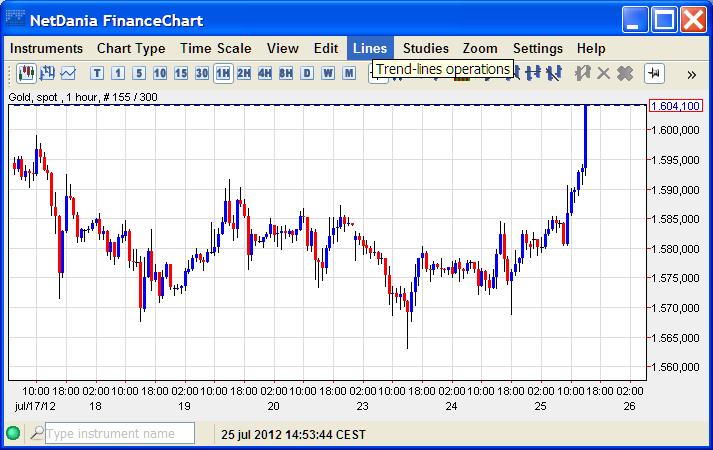Maximize the NetDania FinanceChart window

pos(664,20)
